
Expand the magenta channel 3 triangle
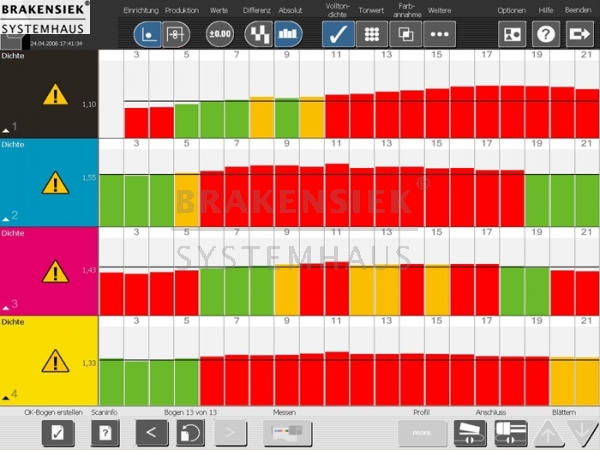(6, 308)
